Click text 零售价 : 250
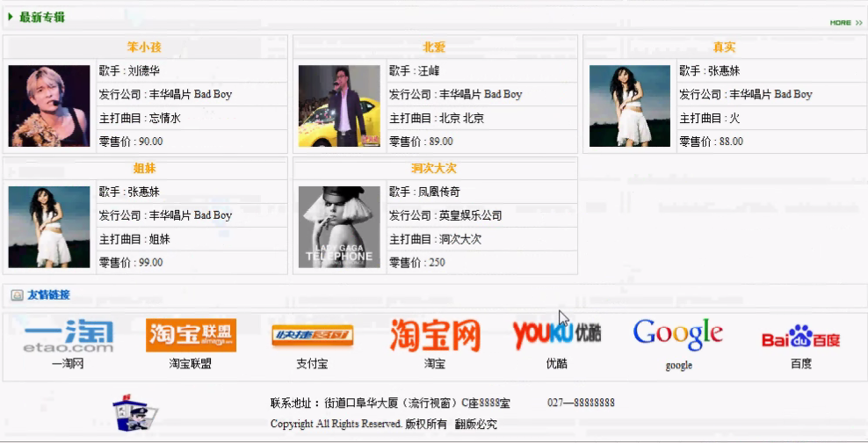The width and height of the screenshot is (868, 443). [x=417, y=263]
